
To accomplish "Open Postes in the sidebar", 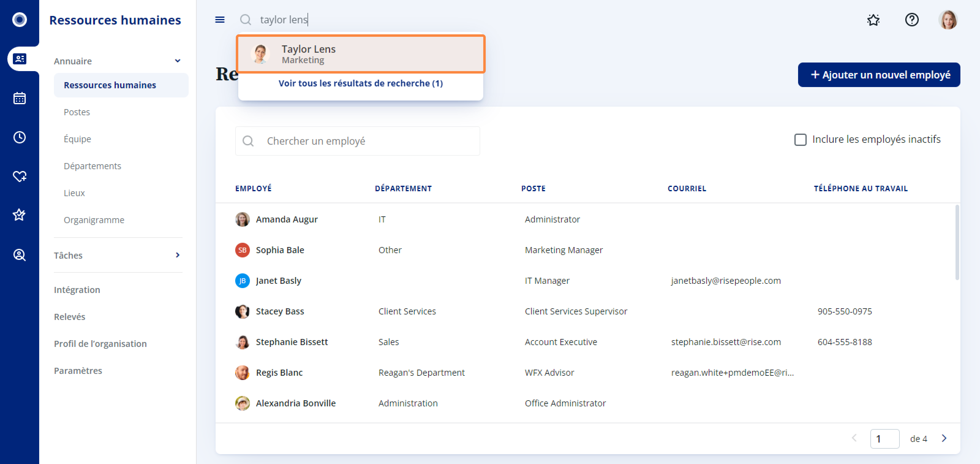I will [x=77, y=112].
